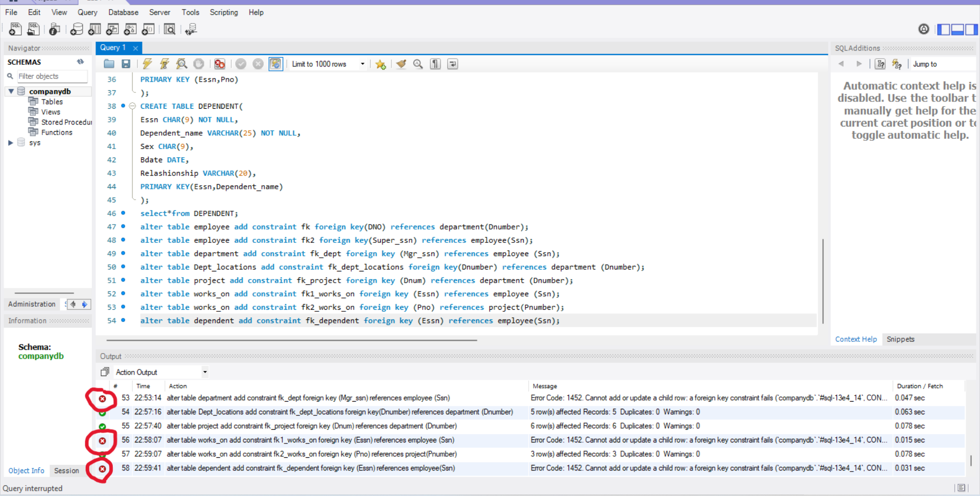
Task: Beautify the SQL with the broom icon
Action: tap(401, 64)
